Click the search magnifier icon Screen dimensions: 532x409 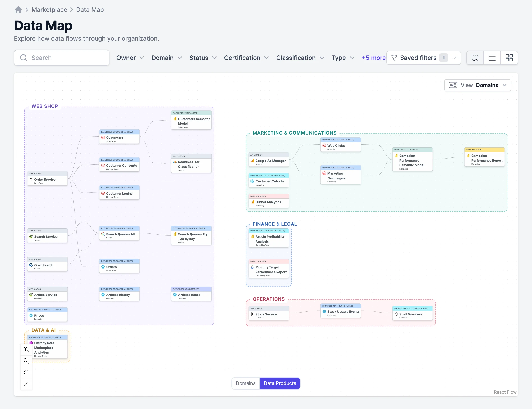[24, 58]
